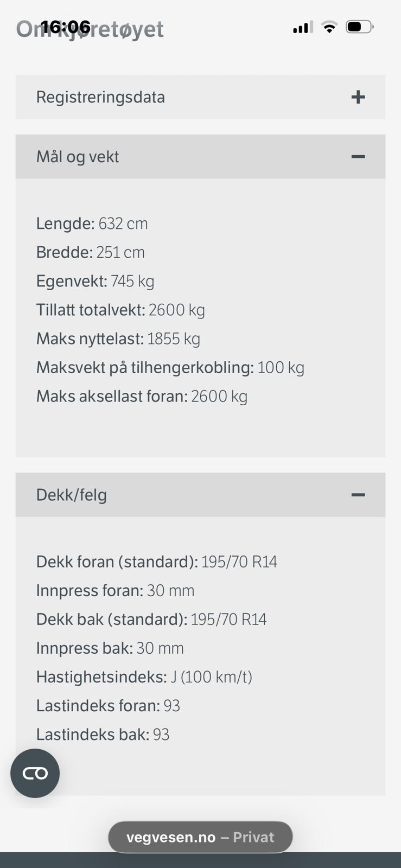Tap the Privat label in address bar

coord(253,837)
